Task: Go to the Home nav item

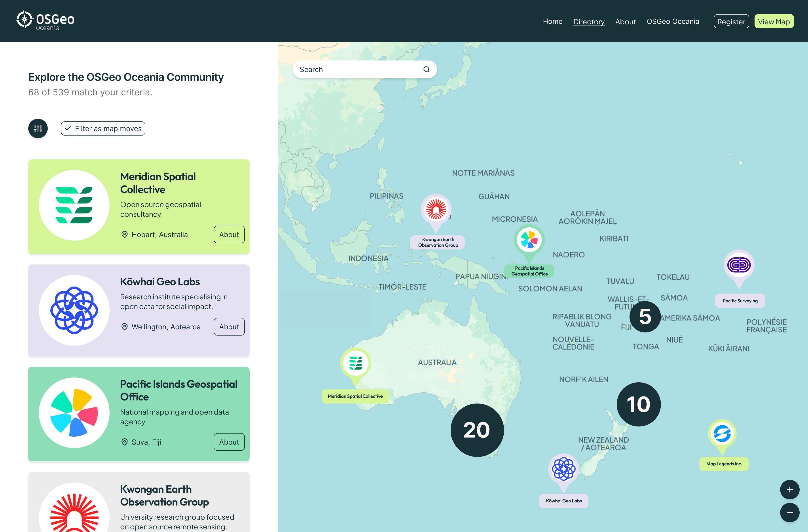Action: click(553, 21)
